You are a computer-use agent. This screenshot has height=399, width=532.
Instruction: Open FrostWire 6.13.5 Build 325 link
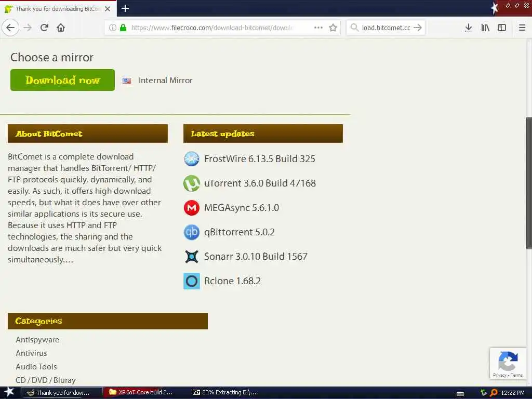point(260,159)
